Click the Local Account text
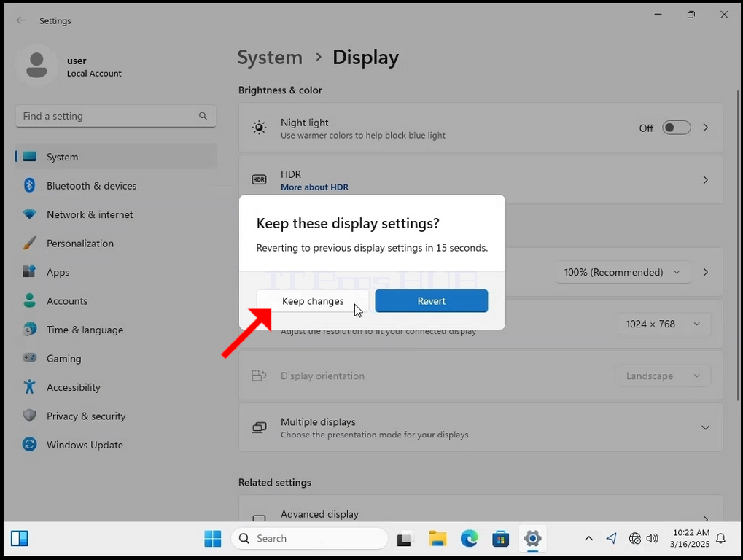 pyautogui.click(x=94, y=74)
